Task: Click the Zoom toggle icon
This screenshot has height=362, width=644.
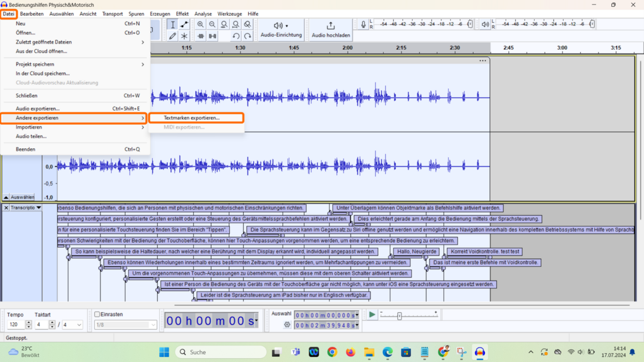Action: pyautogui.click(x=247, y=25)
